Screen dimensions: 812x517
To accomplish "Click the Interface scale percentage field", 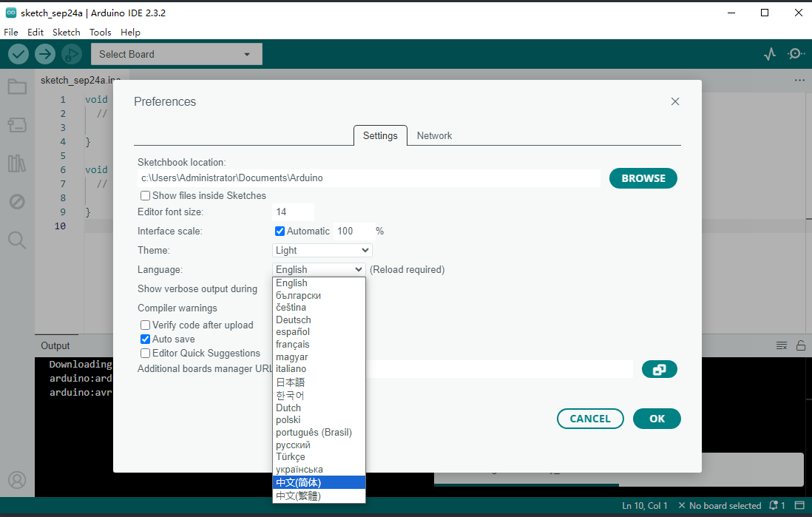I will [354, 231].
